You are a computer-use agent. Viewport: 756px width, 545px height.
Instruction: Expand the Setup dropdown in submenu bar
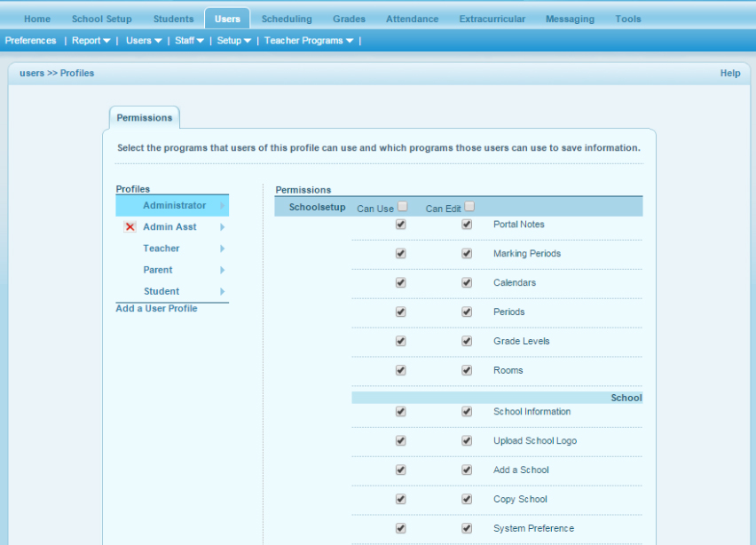click(234, 41)
